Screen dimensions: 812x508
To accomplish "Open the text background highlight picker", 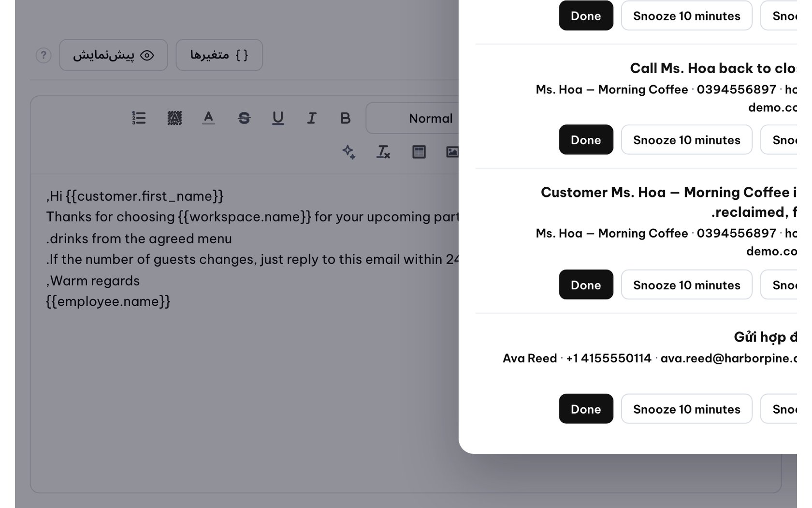I will pyautogui.click(x=174, y=118).
